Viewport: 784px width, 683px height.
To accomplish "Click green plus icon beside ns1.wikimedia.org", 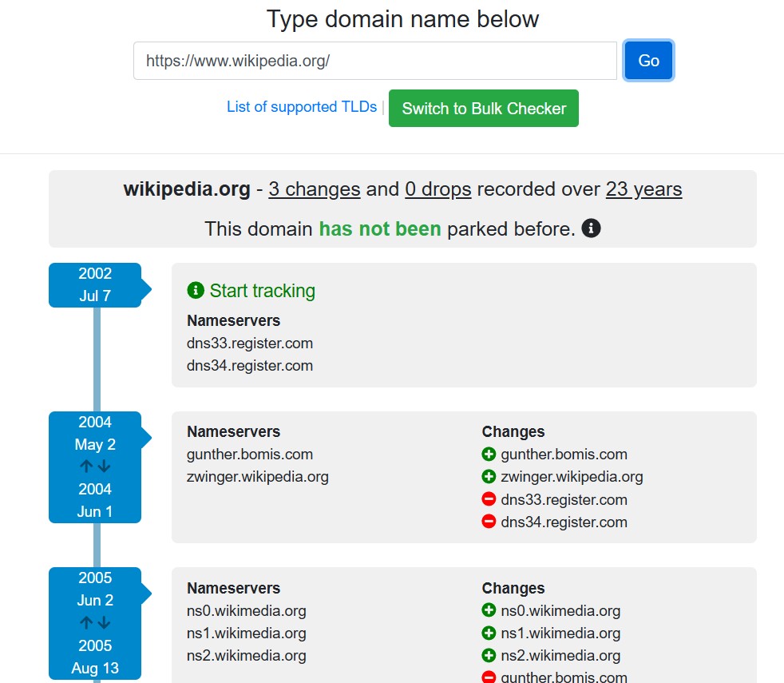I will 489,633.
